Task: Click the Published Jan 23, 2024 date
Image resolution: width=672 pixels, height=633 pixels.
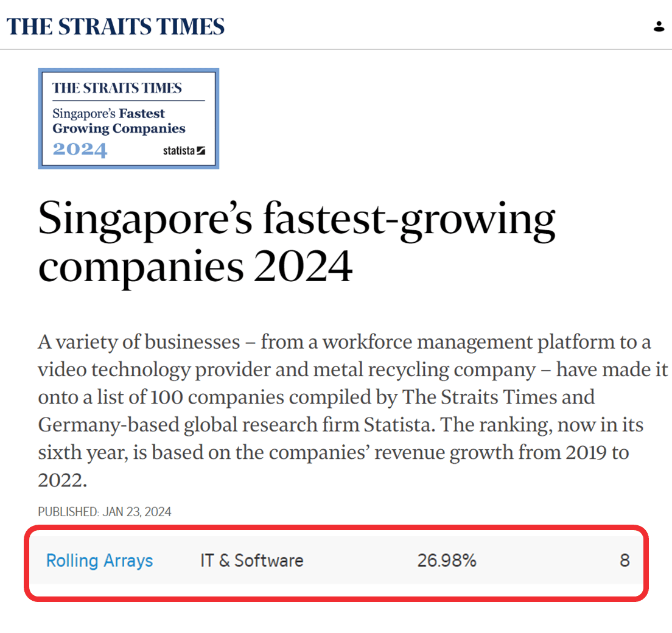Action: tap(105, 512)
